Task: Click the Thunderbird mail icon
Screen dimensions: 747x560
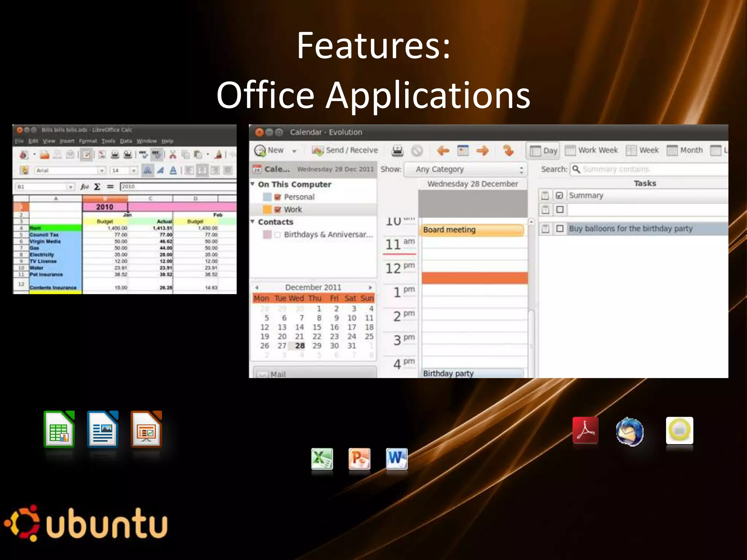Action: point(630,431)
